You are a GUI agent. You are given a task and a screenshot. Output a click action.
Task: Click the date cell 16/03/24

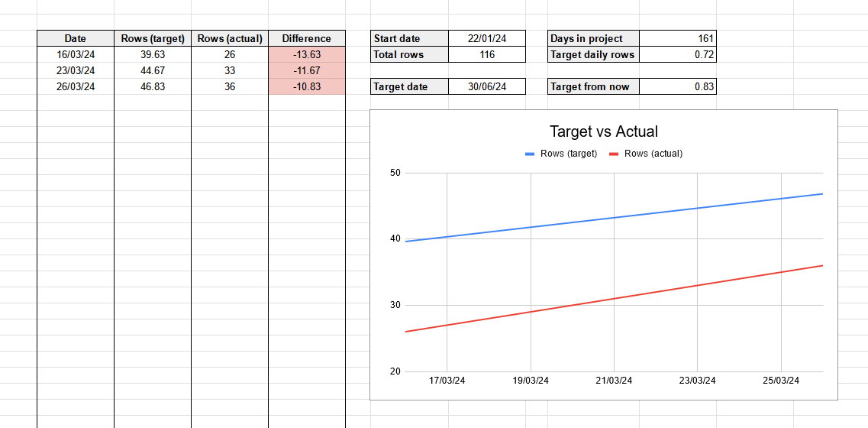76,55
